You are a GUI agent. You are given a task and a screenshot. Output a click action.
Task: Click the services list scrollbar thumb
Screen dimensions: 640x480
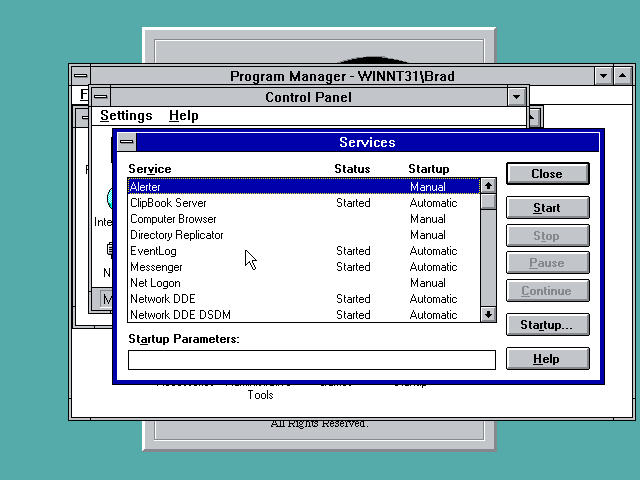[488, 202]
